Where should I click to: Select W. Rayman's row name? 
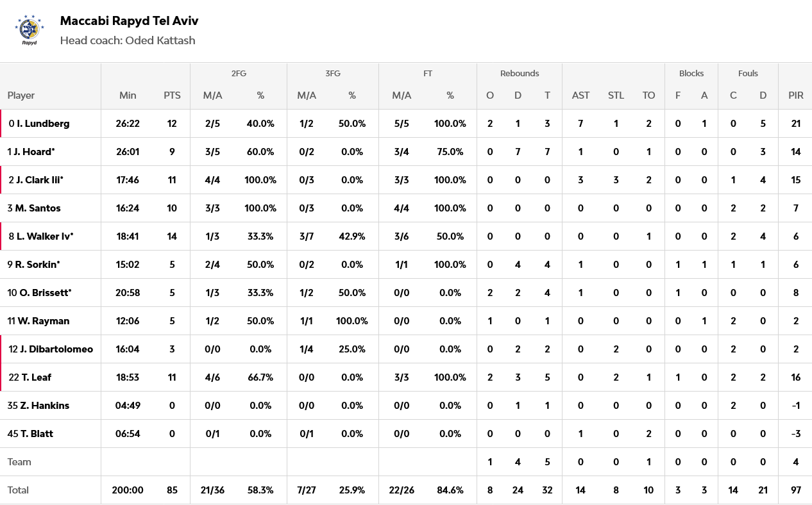tap(43, 321)
